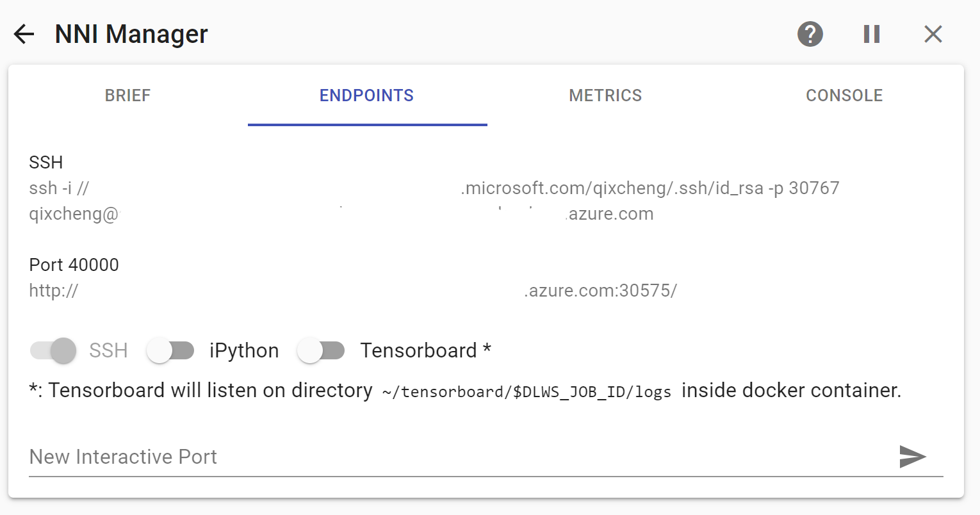Image resolution: width=980 pixels, height=515 pixels.
Task: Open the METRICS tab
Action: pyautogui.click(x=605, y=95)
